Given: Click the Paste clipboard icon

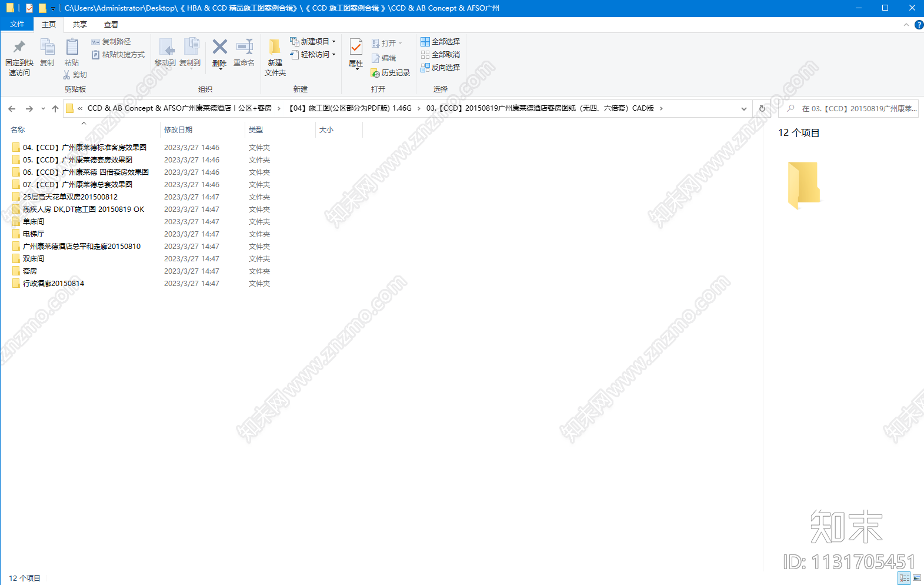Looking at the screenshot, I should (72, 47).
